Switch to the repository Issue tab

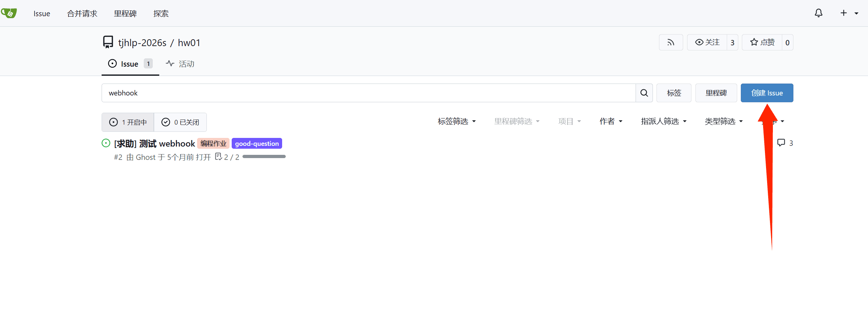point(130,64)
